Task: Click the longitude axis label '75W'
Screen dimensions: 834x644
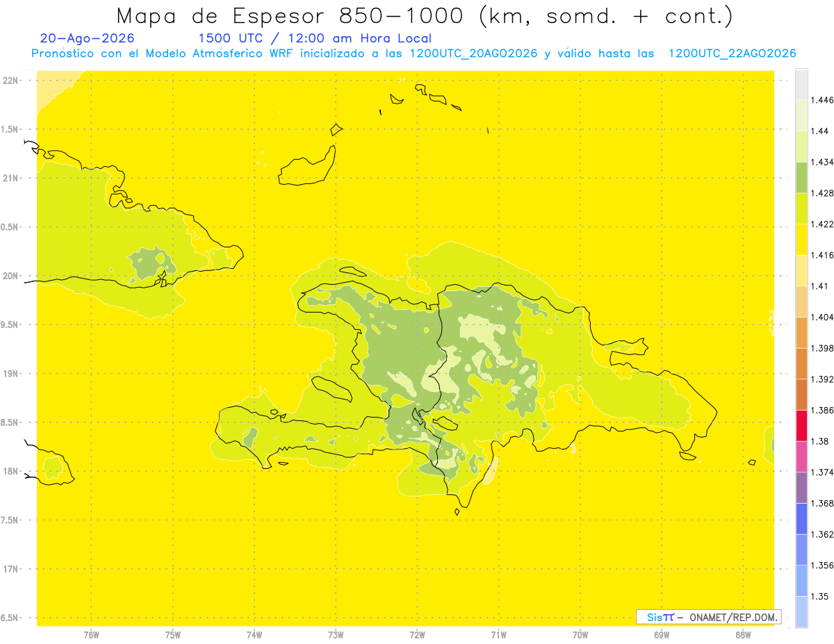Action: pos(173,634)
